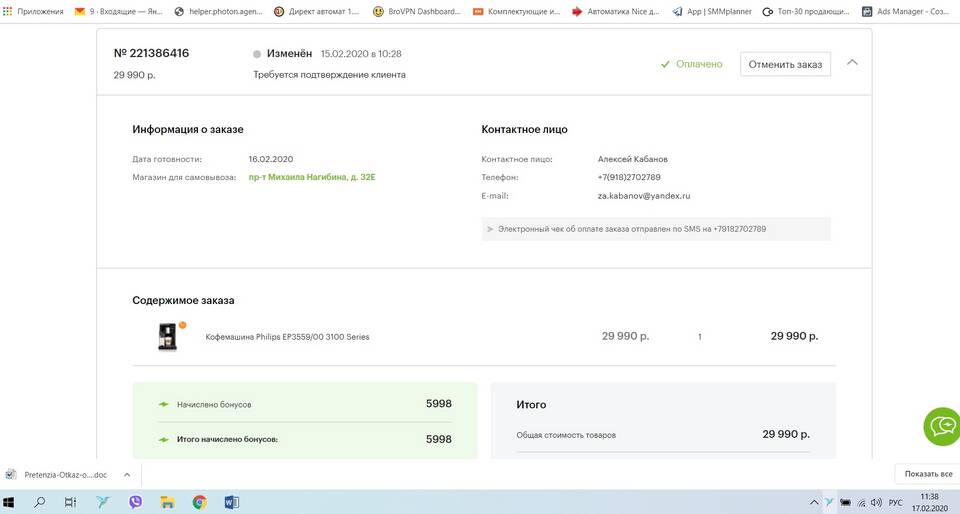
Task: Open Microsoft Word from taskbar
Action: coord(231,502)
